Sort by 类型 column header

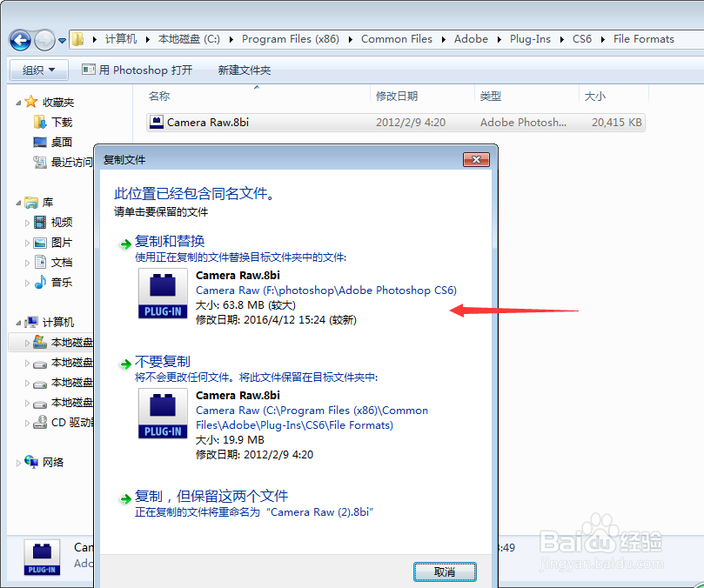coord(490,96)
